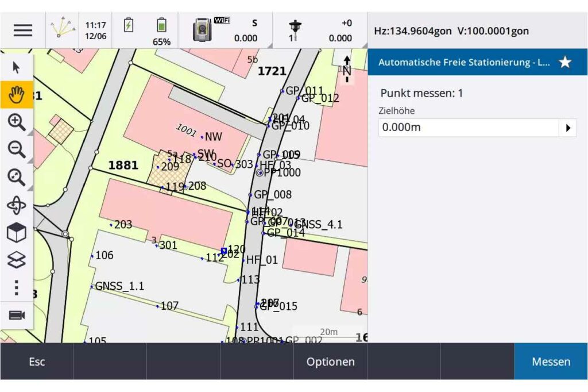The height and width of the screenshot is (392, 588).
Task: Open the total station instrument functions icon
Action: coord(202,30)
